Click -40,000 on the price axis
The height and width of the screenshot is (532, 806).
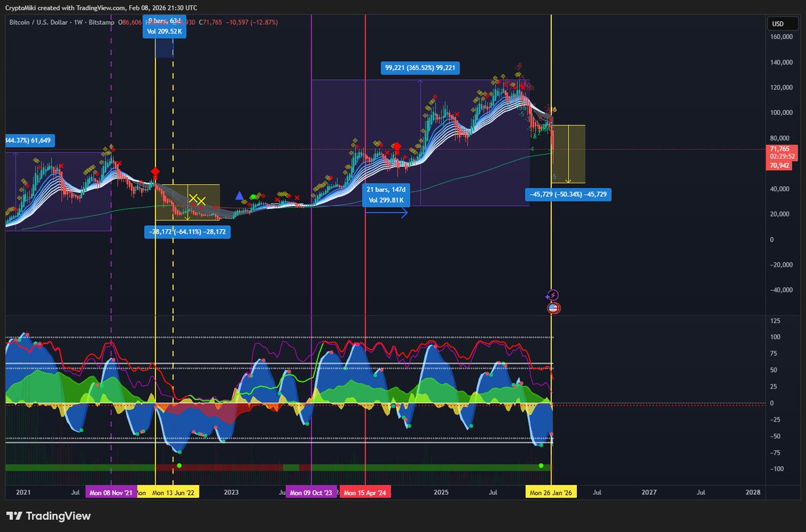780,290
